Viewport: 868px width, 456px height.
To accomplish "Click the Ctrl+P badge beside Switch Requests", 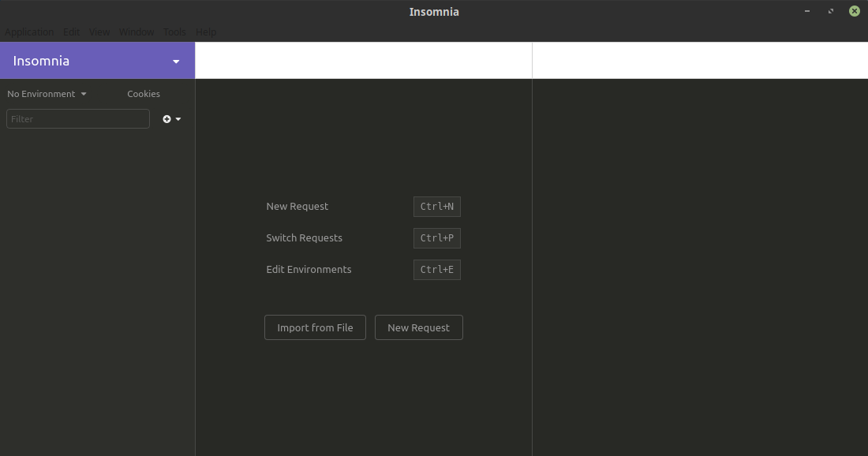I will pyautogui.click(x=436, y=237).
